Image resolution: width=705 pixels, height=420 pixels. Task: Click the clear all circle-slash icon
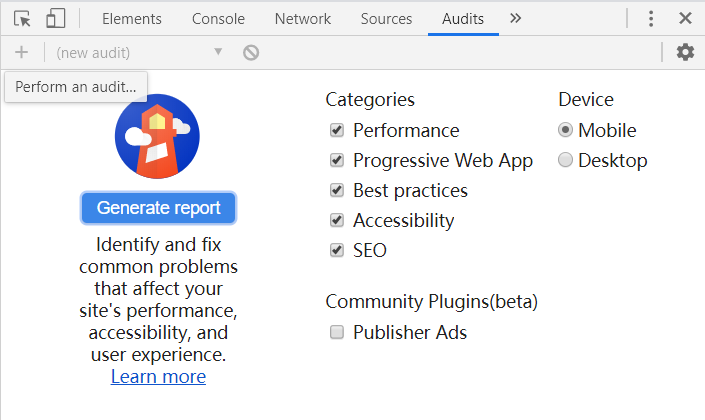251,53
